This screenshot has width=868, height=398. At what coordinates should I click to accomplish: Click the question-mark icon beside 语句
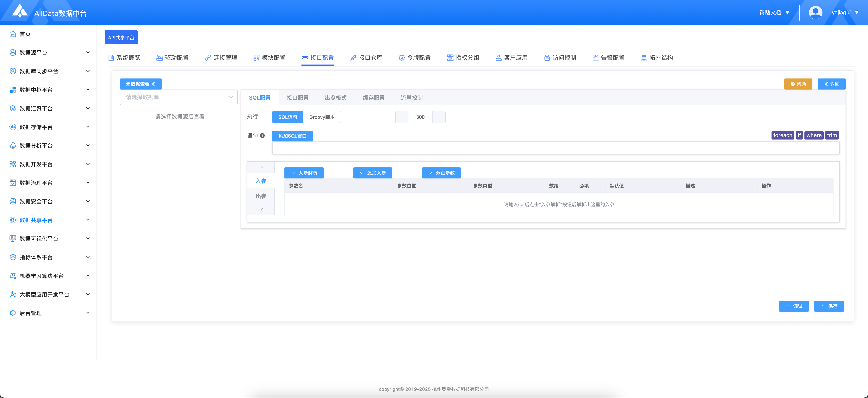pos(262,135)
